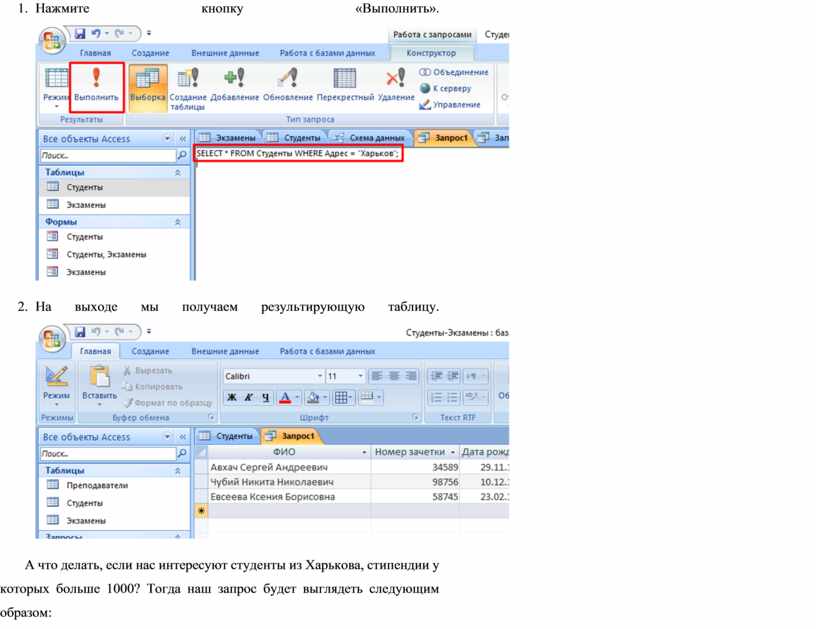The image size is (816, 629).
Task: Click Поиск field in upper navigation pane
Action: click(x=108, y=155)
